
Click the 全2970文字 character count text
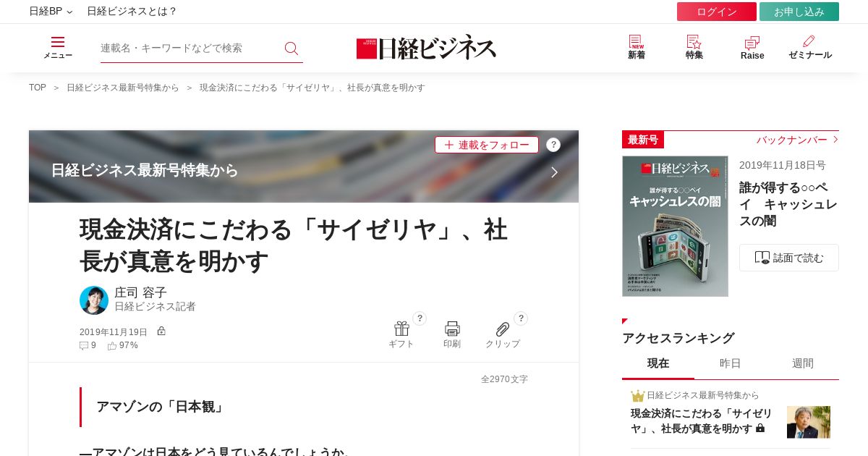[x=504, y=379]
